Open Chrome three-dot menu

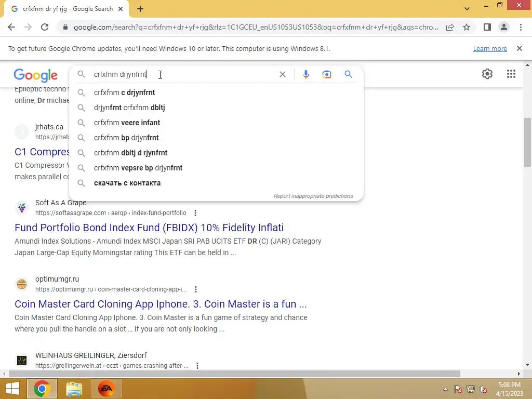pyautogui.click(x=521, y=27)
